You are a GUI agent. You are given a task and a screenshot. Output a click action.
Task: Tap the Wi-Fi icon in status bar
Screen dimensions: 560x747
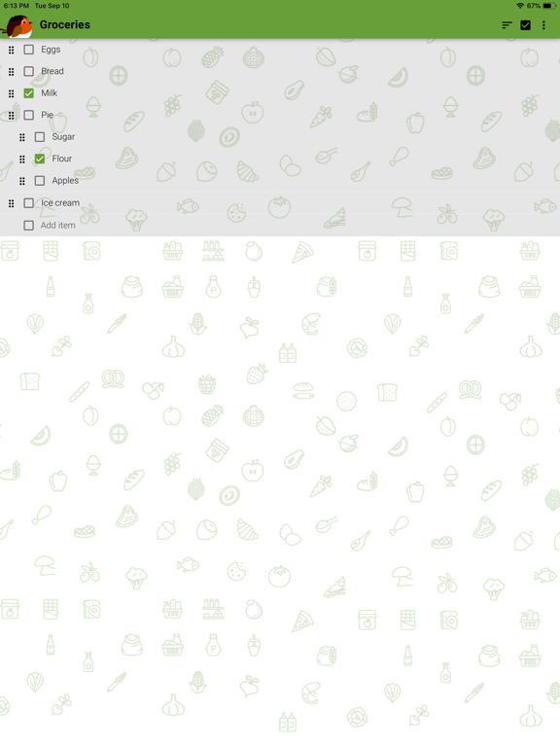[x=520, y=6]
